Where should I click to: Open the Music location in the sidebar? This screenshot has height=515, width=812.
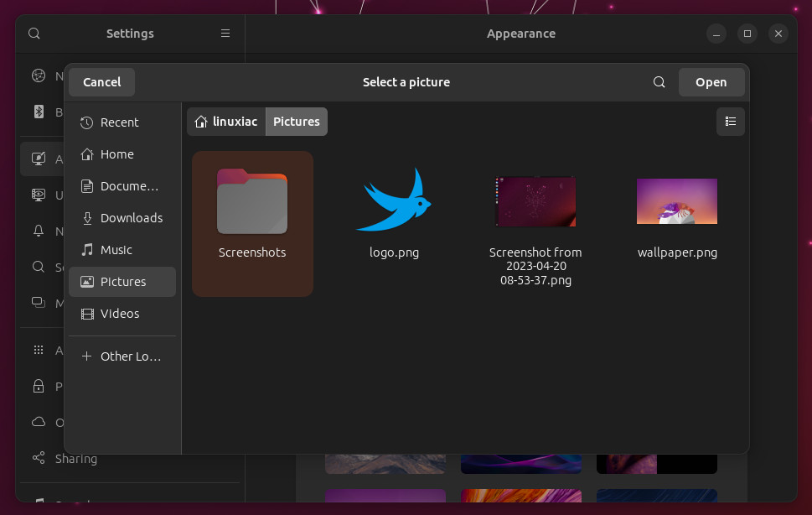(x=122, y=250)
